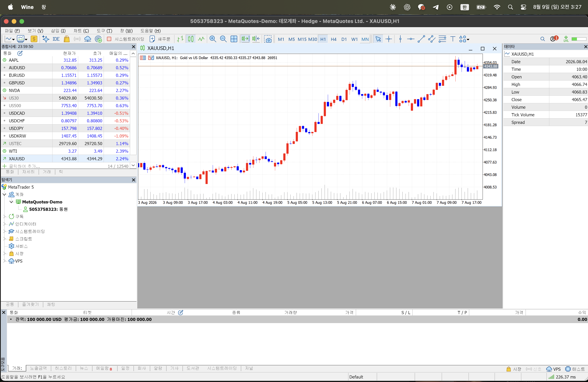Click the 테스트 button in status bar

575,369
